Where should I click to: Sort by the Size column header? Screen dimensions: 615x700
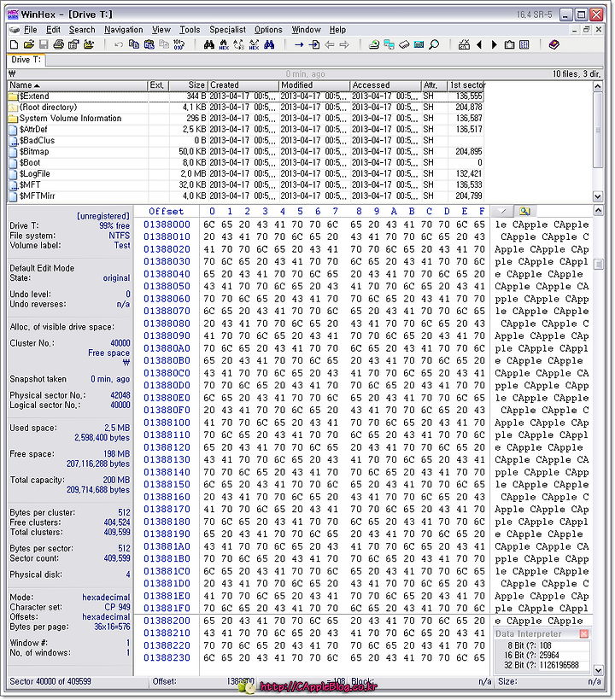point(188,85)
